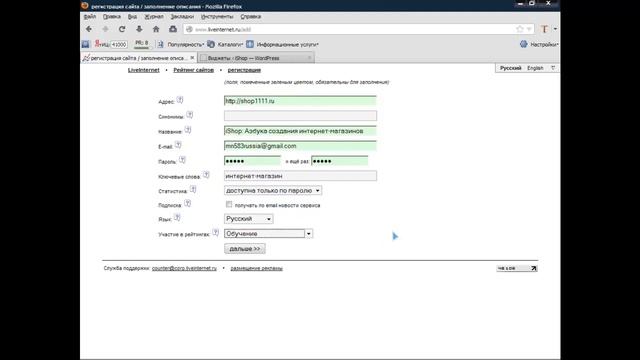The width and height of the screenshot is (640, 360).
Task: Click the toolbar icon right of Home
Action: tap(173, 29)
